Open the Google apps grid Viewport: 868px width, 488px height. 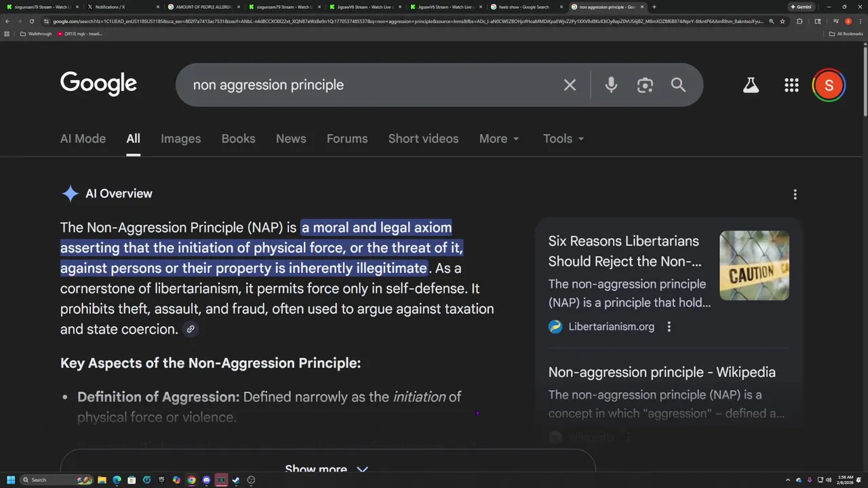[791, 85]
